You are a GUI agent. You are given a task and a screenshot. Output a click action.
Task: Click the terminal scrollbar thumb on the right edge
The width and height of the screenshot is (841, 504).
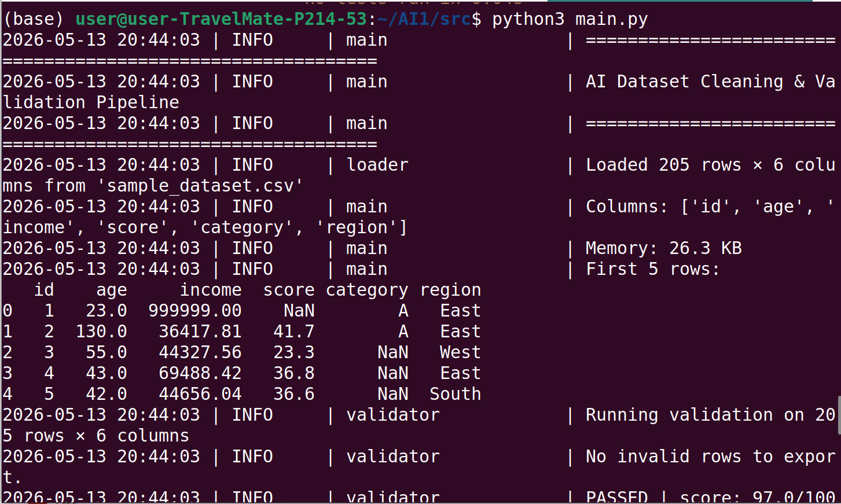(839, 415)
